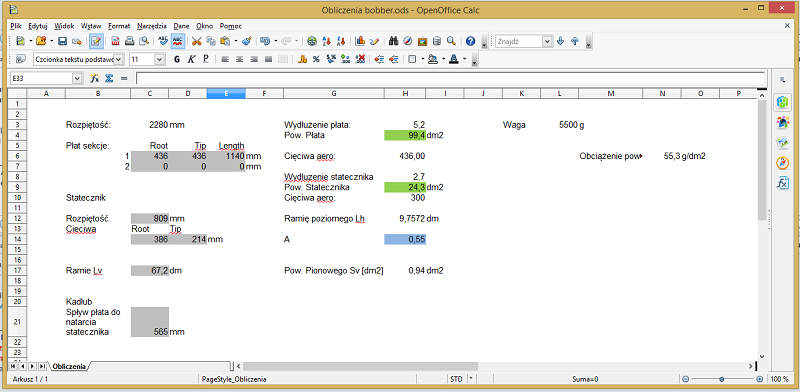Screen dimensions: 800x392
Task: Open Data Sources database icon
Action: coord(437,41)
